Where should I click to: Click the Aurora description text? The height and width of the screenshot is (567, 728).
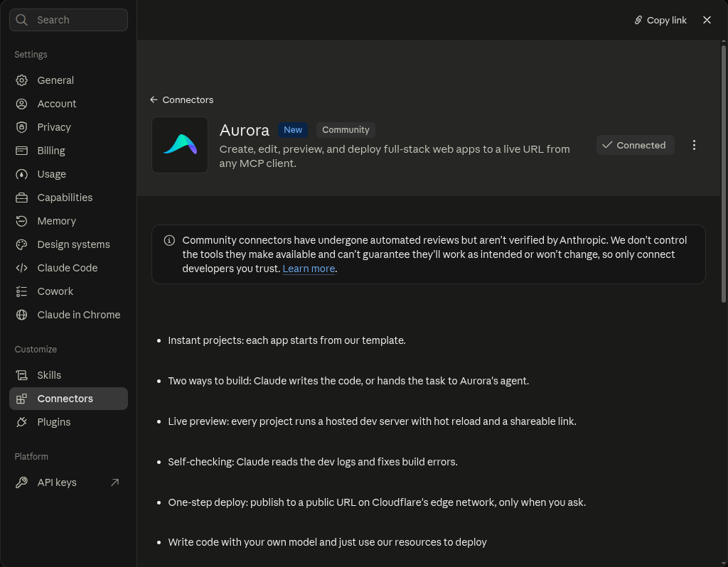395,156
